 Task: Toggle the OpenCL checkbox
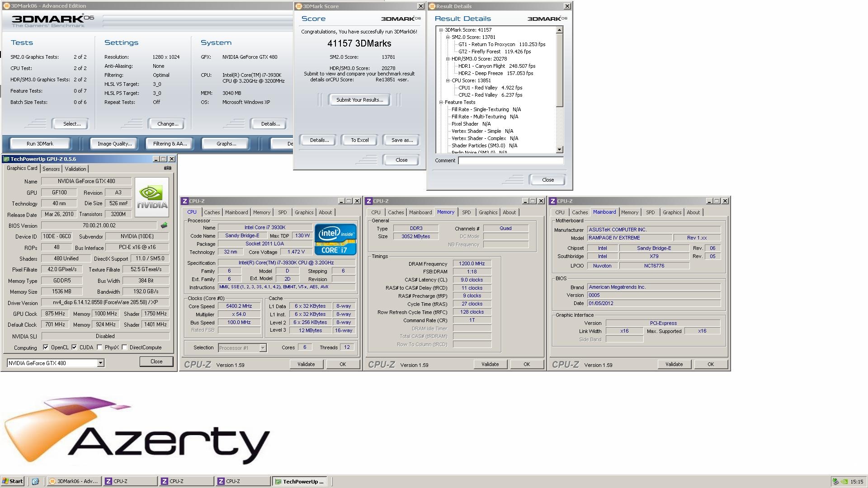pyautogui.click(x=46, y=347)
